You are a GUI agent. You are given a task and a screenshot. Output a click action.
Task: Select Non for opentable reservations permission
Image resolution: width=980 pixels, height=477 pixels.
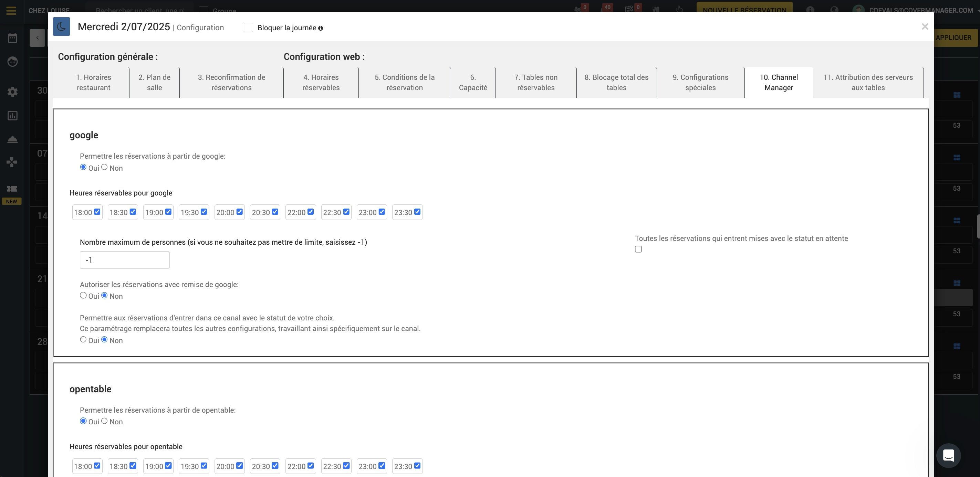click(x=104, y=421)
